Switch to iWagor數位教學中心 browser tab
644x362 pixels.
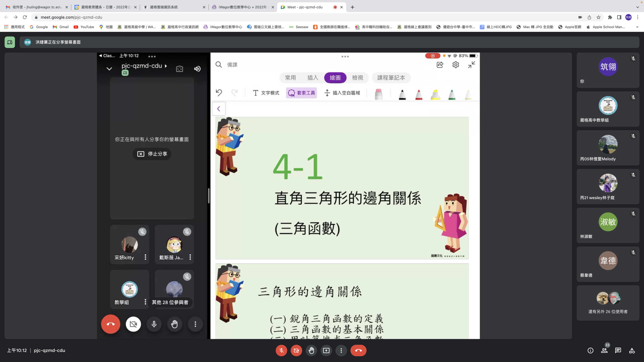tap(243, 7)
